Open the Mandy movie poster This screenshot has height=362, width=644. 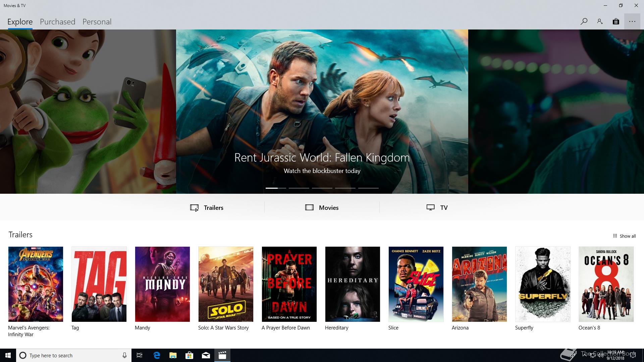coord(162,284)
